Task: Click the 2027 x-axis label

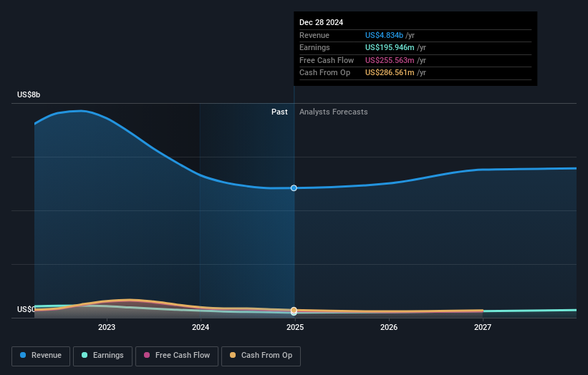Action: (483, 328)
